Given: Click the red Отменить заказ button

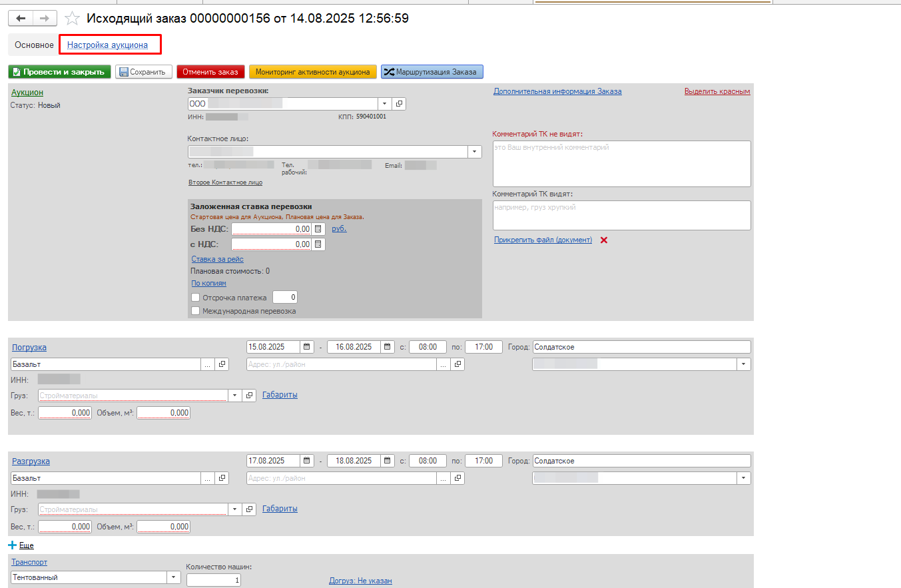Looking at the screenshot, I should [211, 72].
